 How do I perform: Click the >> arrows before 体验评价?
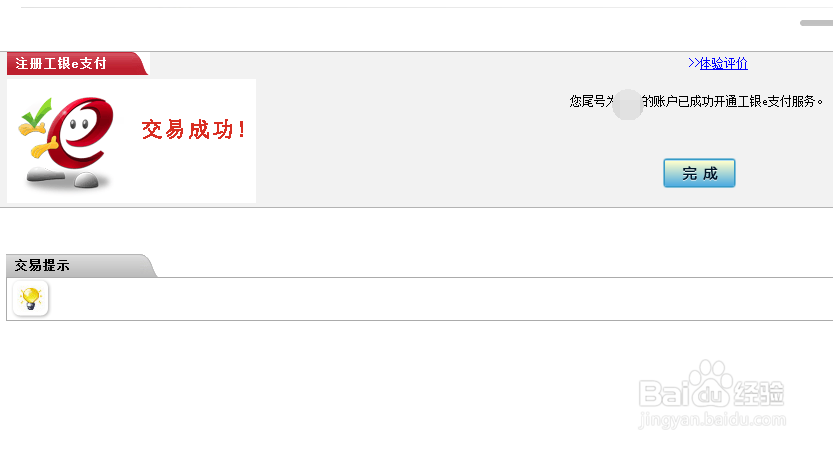point(693,64)
